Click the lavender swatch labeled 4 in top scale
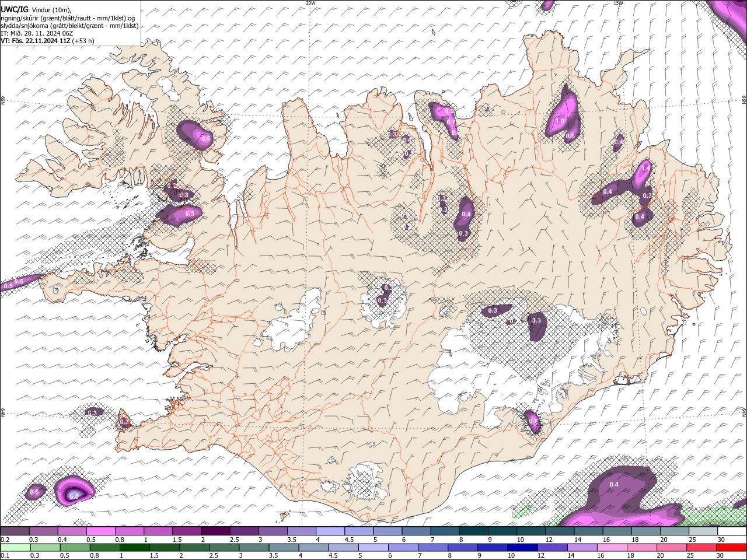Viewport: 747px width, 560px height. tap(330, 531)
